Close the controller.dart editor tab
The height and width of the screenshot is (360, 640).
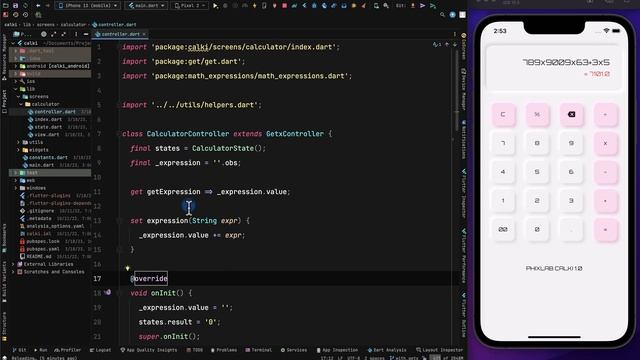pos(144,34)
